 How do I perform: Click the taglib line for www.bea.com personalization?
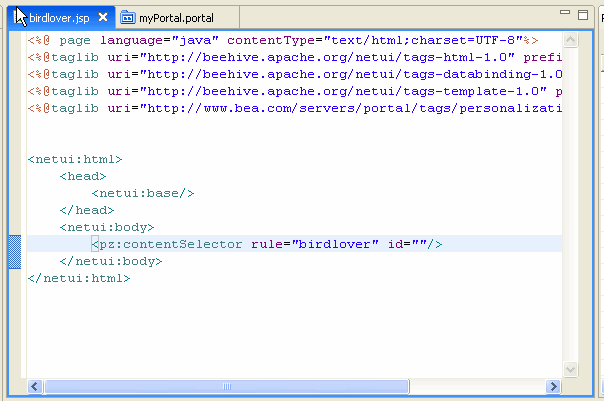point(295,108)
